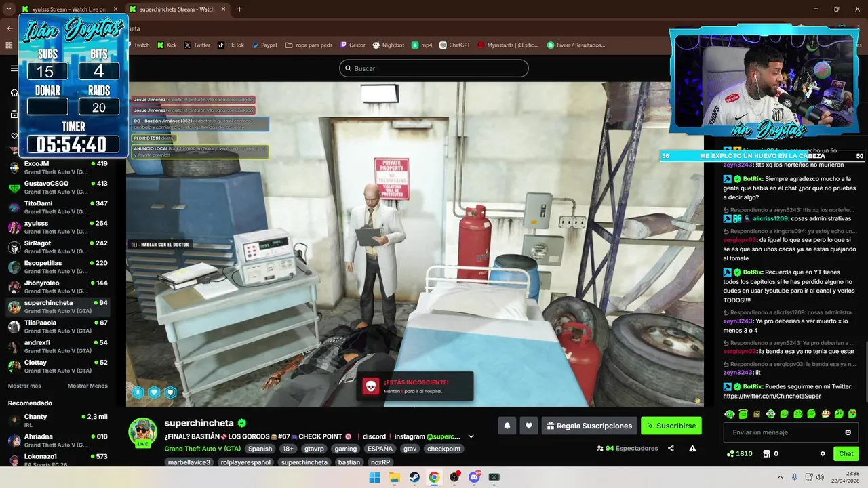Open a new browser tab

pos(239,9)
